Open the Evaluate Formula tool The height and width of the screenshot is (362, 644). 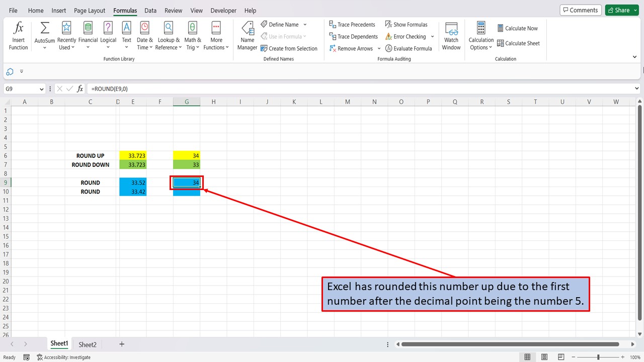pyautogui.click(x=409, y=48)
